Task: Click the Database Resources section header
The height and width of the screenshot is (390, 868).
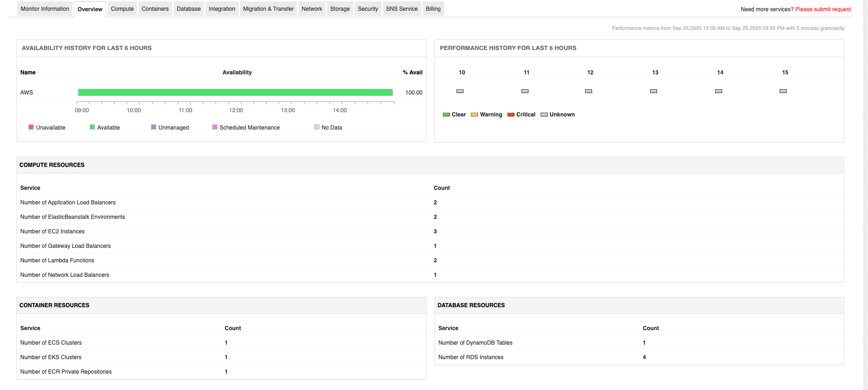Action: (639, 305)
